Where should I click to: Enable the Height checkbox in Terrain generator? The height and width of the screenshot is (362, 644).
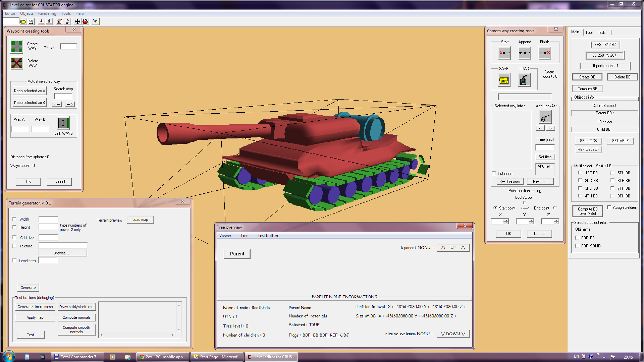tap(14, 227)
